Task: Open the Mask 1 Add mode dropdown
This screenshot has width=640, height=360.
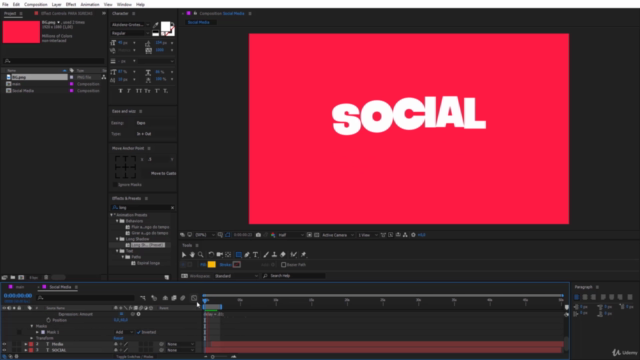Action: (x=124, y=332)
